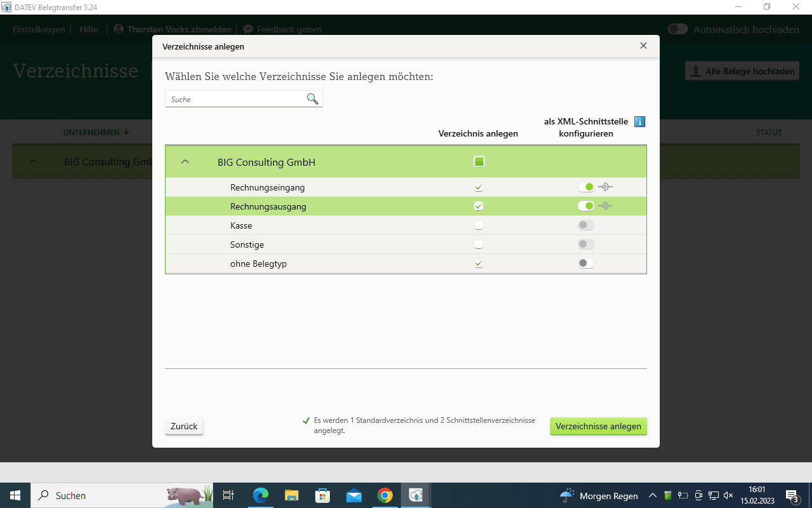Enable XML interface toggle for ohne Belegtyp
This screenshot has height=508, width=812.
[x=586, y=264]
